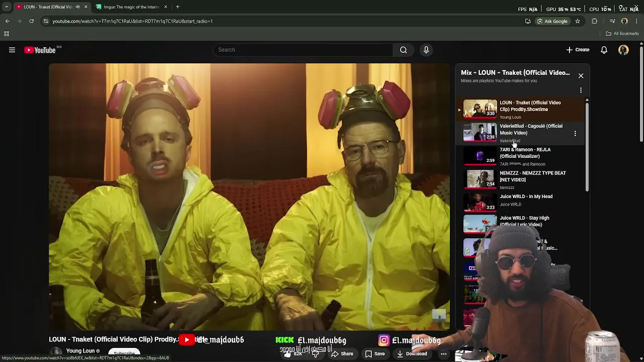The height and width of the screenshot is (362, 644).
Task: Switch to Imgur browser tab
Action: 131,7
